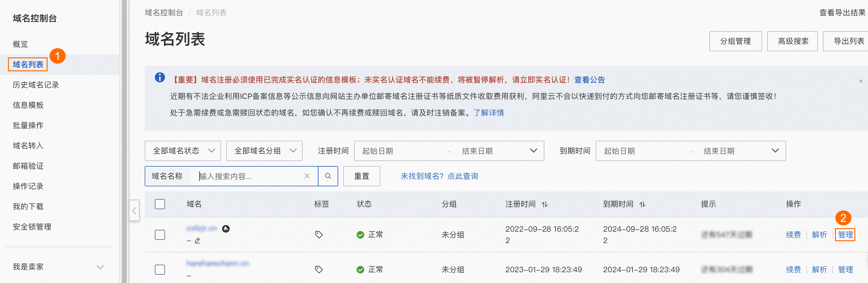This screenshot has height=283, width=868.
Task: Clear search input with the X icon
Action: coord(307,176)
